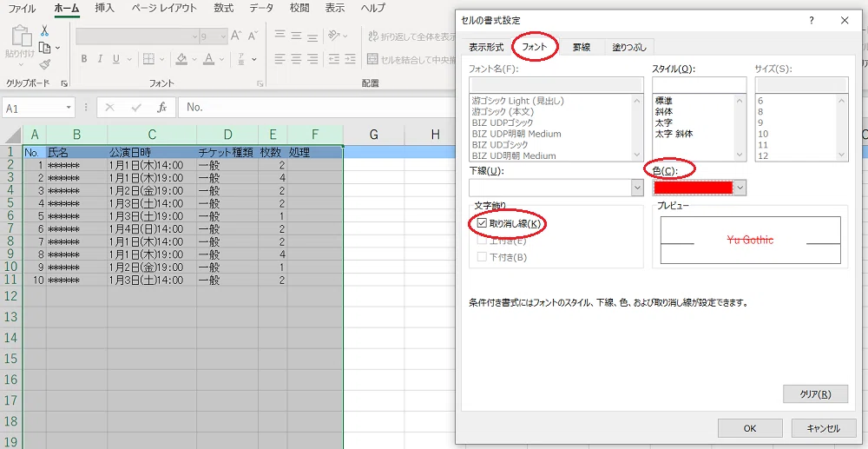Switch to the 挿入 ribbon tab

click(x=105, y=9)
